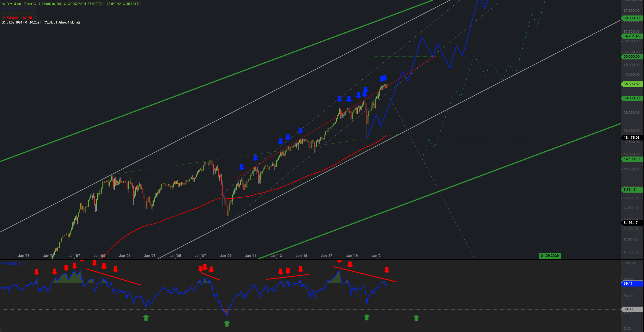
Task: Click the 01.09.2039 date marker on time axis
Action: click(x=550, y=255)
